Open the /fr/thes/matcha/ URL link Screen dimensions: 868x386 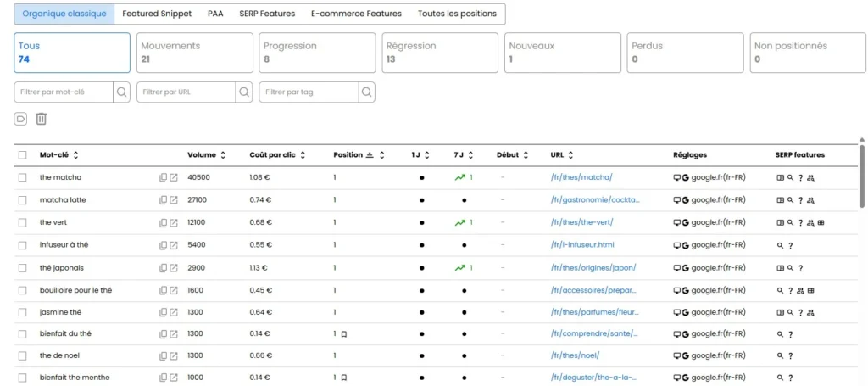[581, 177]
